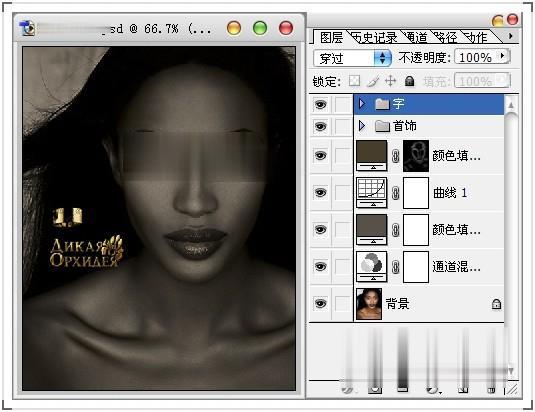Switch to the 通道 tab
The image size is (535, 412).
416,37
